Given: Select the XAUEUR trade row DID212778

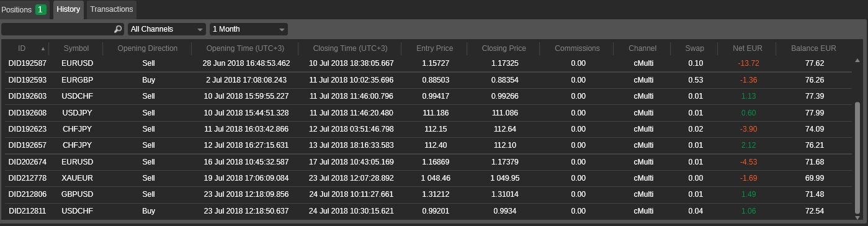Looking at the screenshot, I should (427, 178).
